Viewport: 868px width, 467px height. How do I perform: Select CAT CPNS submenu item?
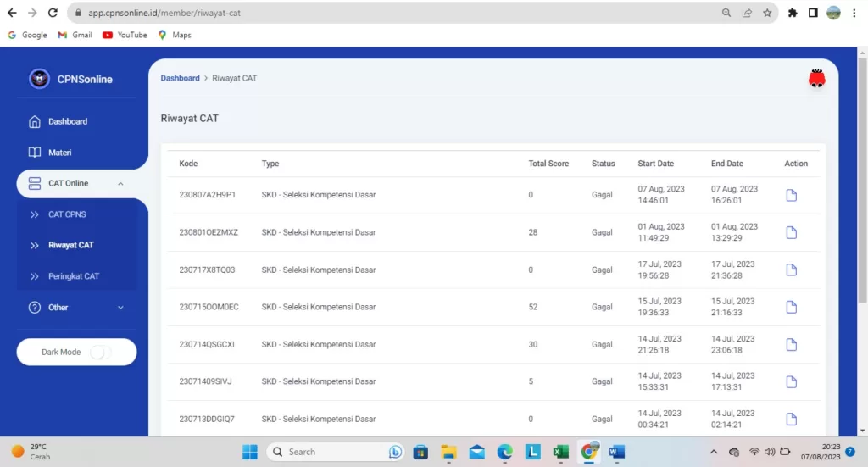point(67,214)
